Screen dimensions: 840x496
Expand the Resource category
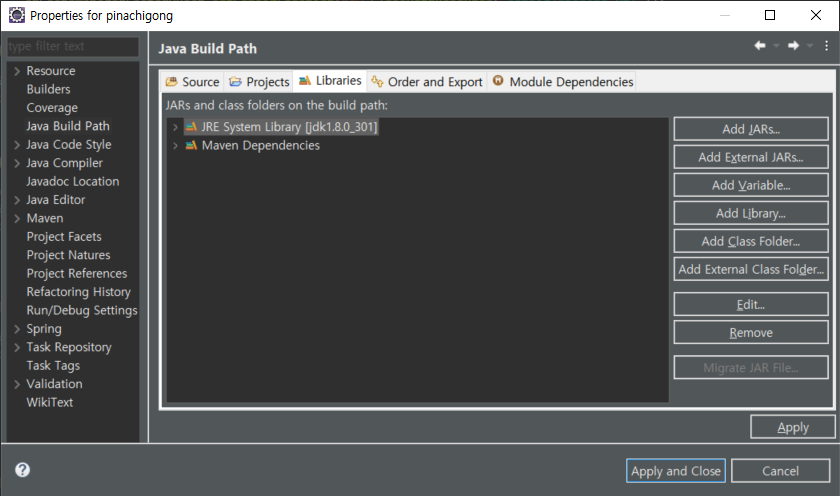(17, 71)
